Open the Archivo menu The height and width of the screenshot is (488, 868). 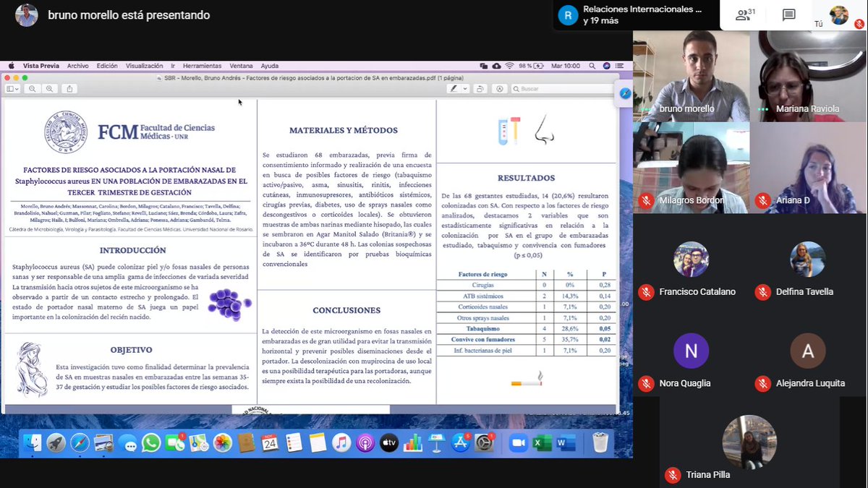78,66
